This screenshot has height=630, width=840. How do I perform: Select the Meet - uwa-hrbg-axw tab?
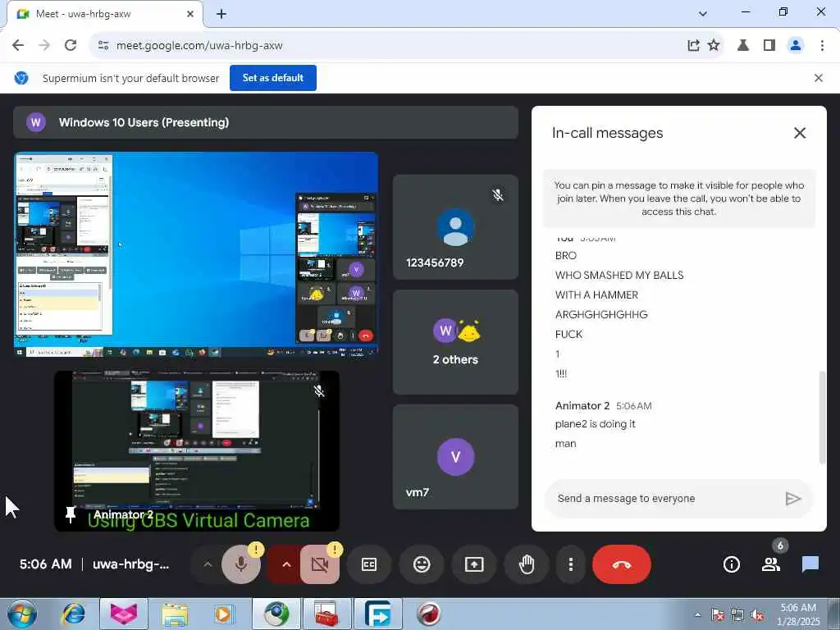(x=104, y=14)
